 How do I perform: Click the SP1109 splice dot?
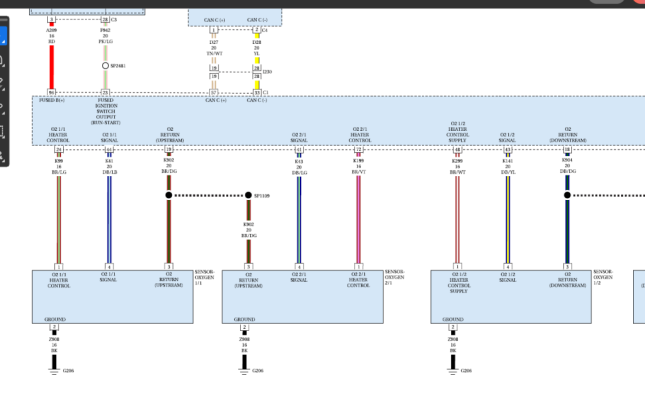coord(248,195)
